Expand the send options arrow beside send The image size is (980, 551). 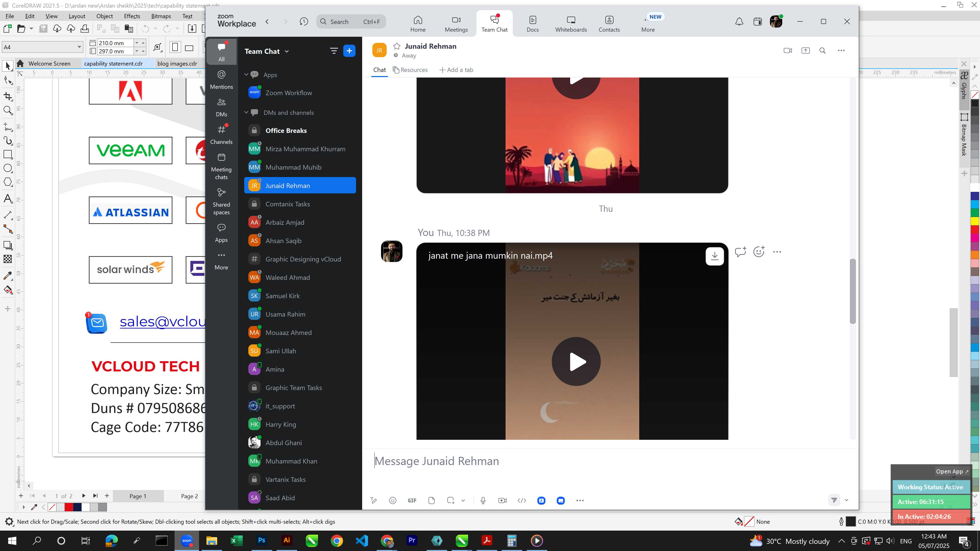click(847, 500)
